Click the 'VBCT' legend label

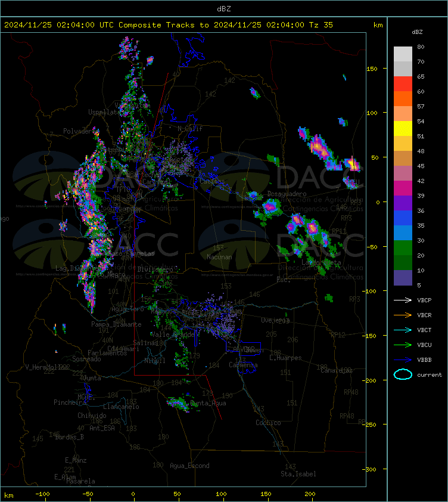[424, 330]
